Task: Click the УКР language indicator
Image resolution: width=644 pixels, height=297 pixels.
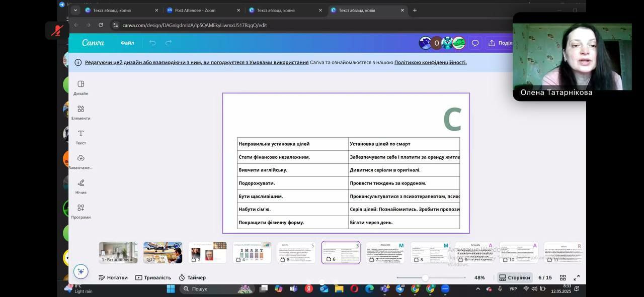Action: 513,289
